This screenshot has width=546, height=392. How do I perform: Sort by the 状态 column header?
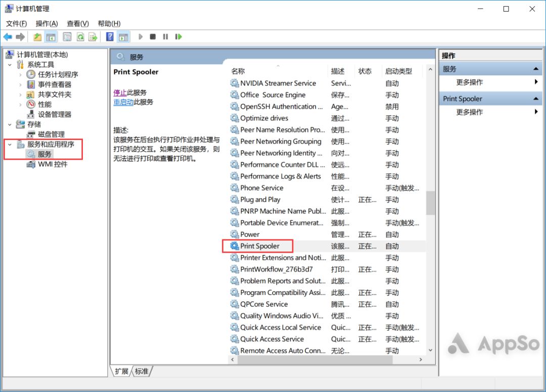tap(368, 71)
